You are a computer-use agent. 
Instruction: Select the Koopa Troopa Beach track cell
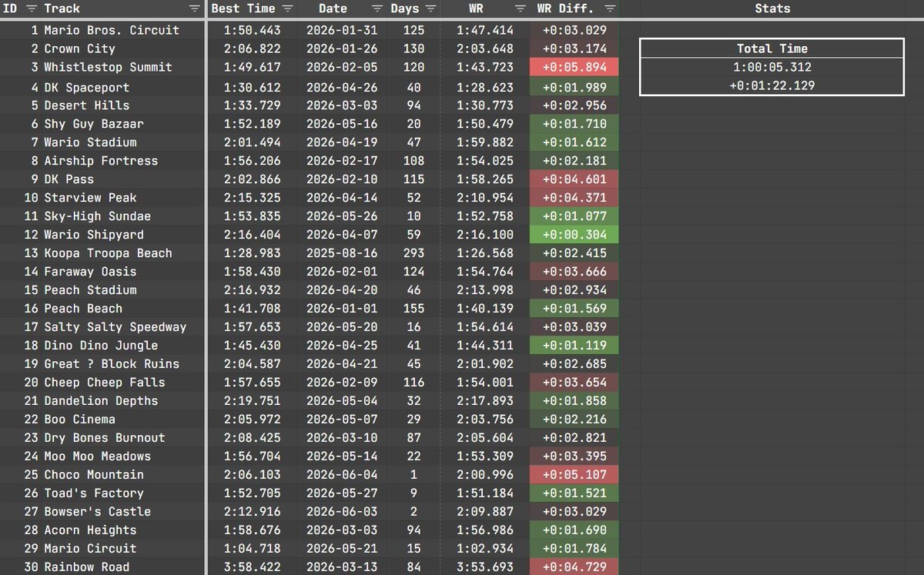click(x=123, y=253)
